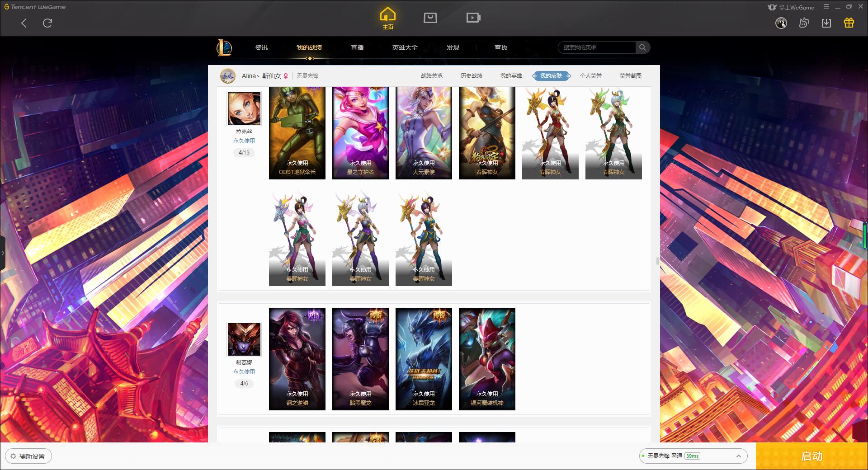
Task: Open the download manager icon
Action: 826,23
